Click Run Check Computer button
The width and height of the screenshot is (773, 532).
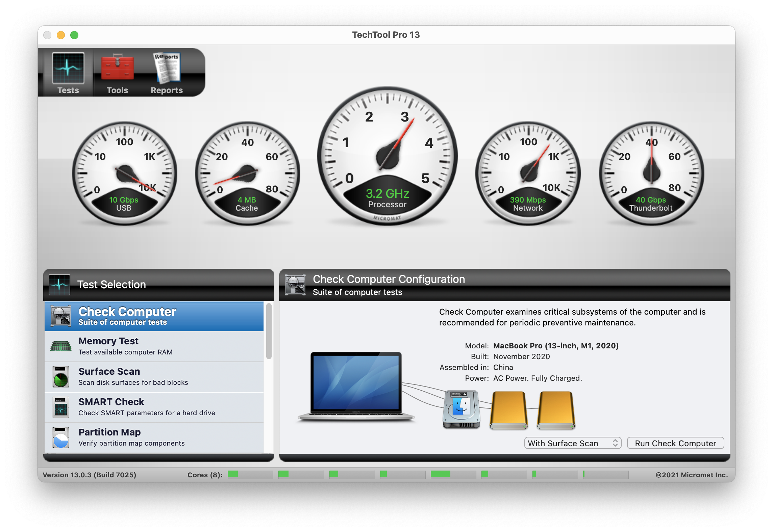click(675, 443)
